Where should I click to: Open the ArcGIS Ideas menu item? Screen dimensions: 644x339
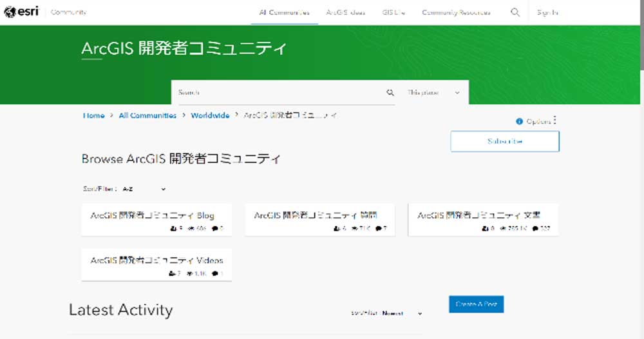346,13
